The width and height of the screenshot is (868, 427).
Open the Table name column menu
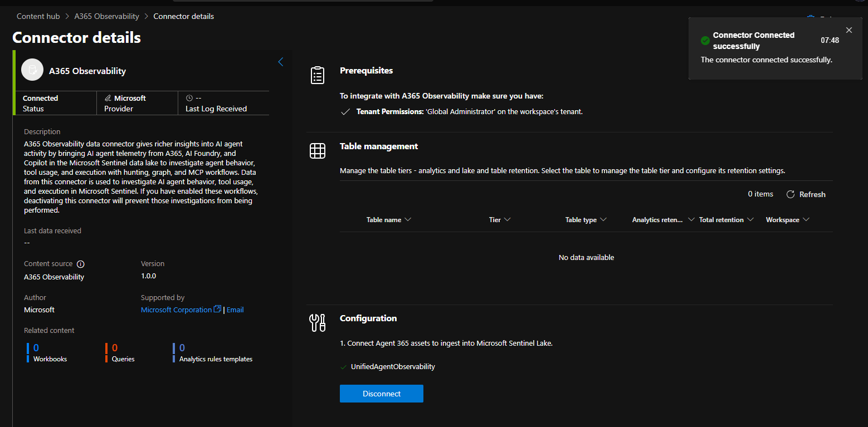pyautogui.click(x=408, y=219)
